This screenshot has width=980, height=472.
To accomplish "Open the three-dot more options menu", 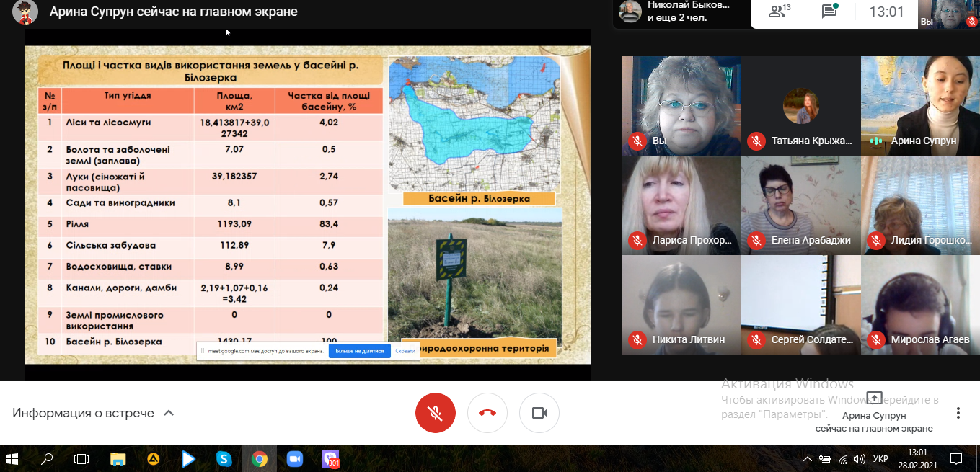I will [958, 413].
